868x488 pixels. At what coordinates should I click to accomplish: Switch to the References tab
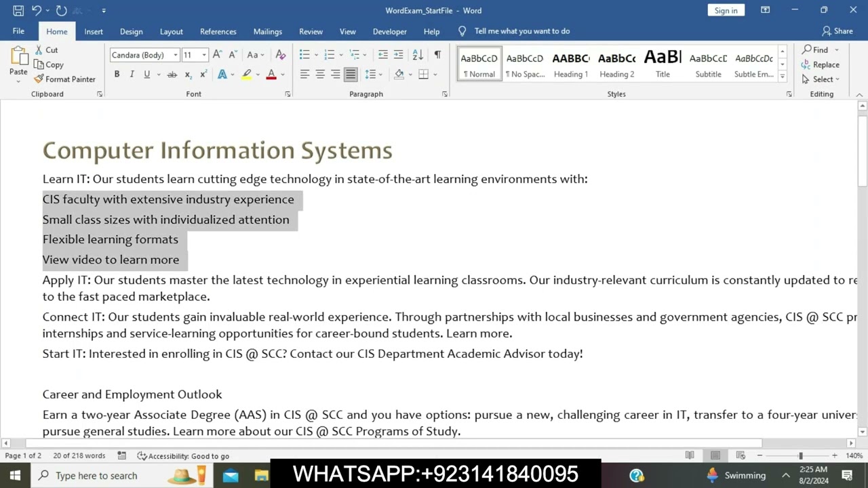(x=218, y=31)
